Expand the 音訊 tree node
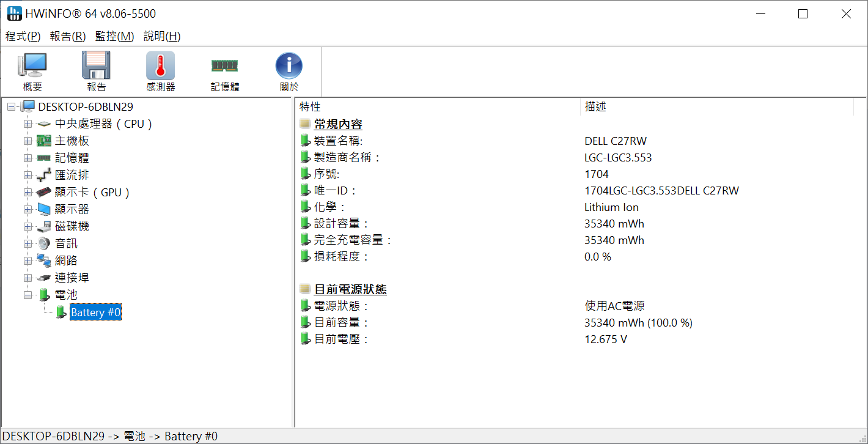Screen dimensions: 868x444 click(28, 243)
